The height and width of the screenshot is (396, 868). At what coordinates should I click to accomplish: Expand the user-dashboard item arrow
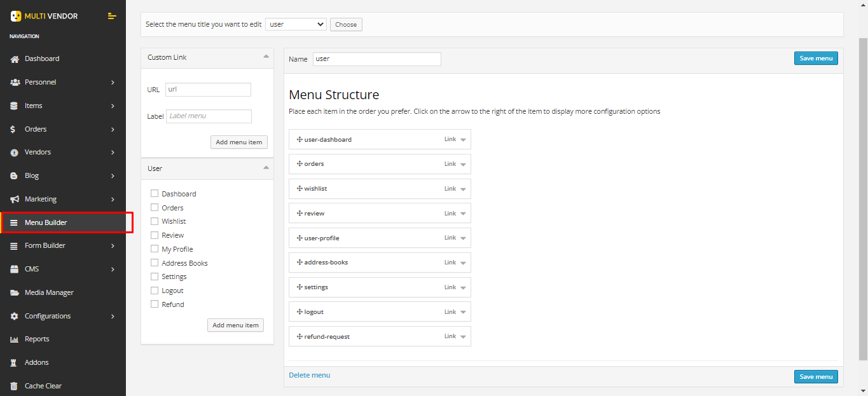(463, 140)
